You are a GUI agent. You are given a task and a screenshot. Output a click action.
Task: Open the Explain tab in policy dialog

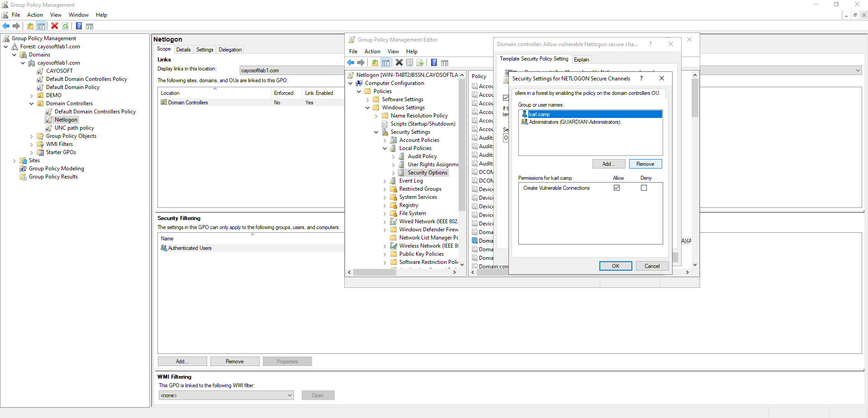coord(581,60)
